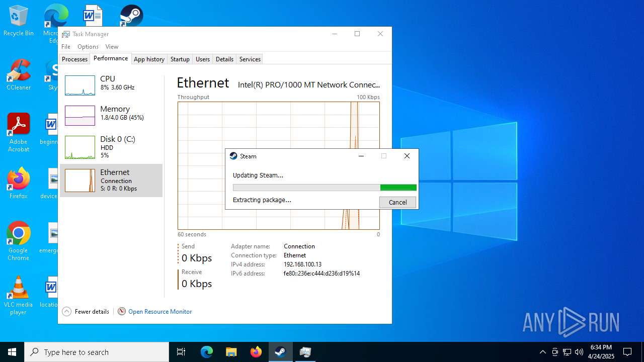This screenshot has height=362, width=644.
Task: Launch Adobe Acrobat desktop shortcut
Action: [19, 133]
